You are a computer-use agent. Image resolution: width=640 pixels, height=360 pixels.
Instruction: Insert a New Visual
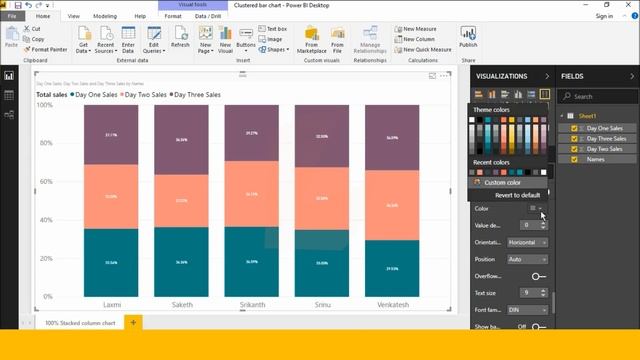(x=225, y=40)
